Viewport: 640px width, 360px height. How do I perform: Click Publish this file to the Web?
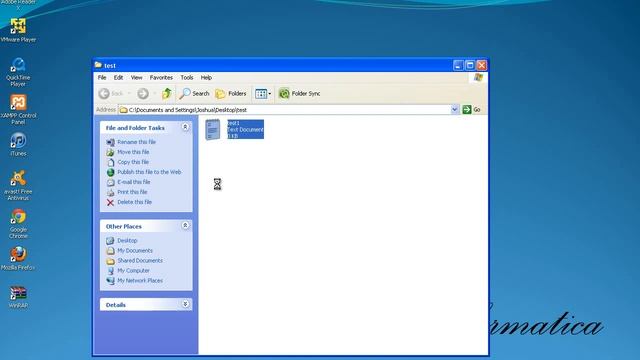(149, 172)
